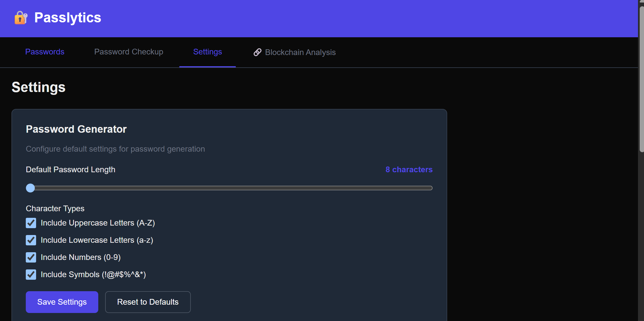Click the Password Generator section heading
The height and width of the screenshot is (321, 644).
pyautogui.click(x=76, y=129)
